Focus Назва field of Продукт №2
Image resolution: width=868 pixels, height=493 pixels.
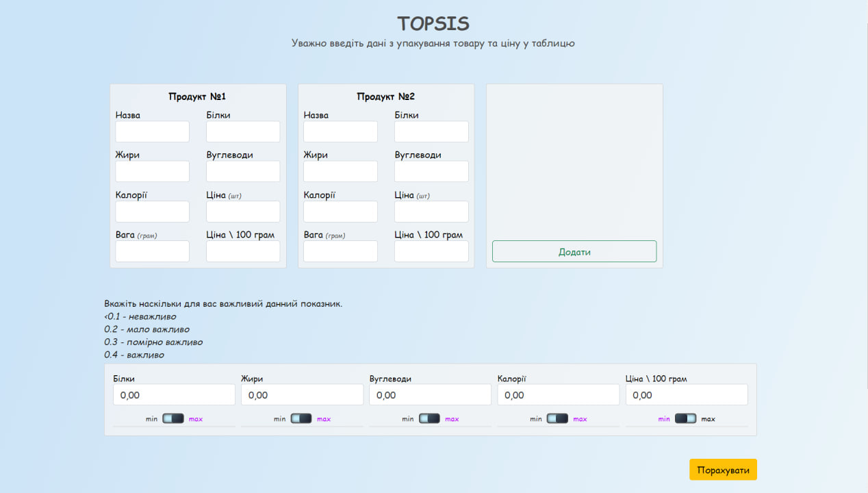pos(340,131)
